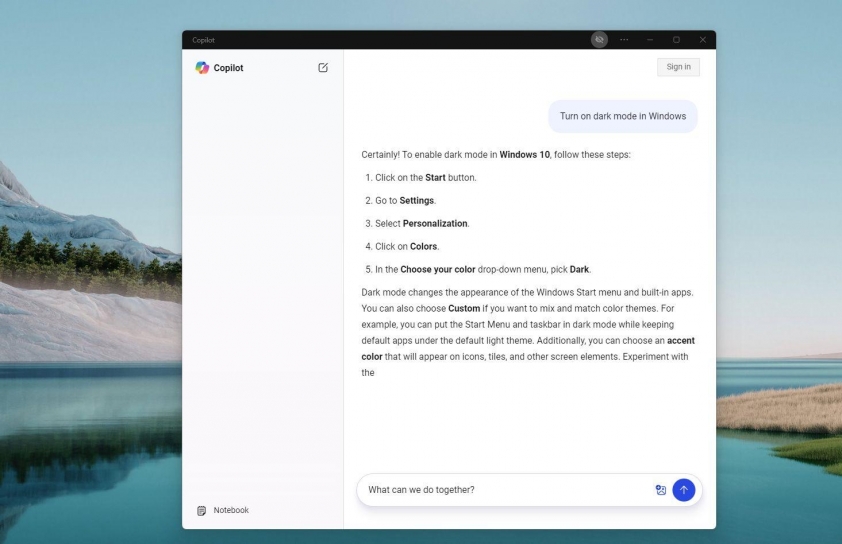Open the Notebook label in the sidebar
This screenshot has height=544, width=842.
coord(231,511)
